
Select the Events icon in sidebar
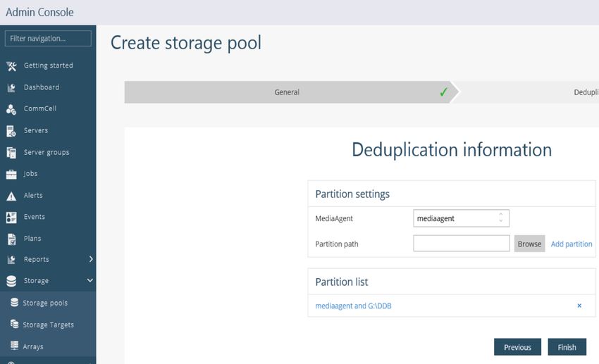click(11, 217)
